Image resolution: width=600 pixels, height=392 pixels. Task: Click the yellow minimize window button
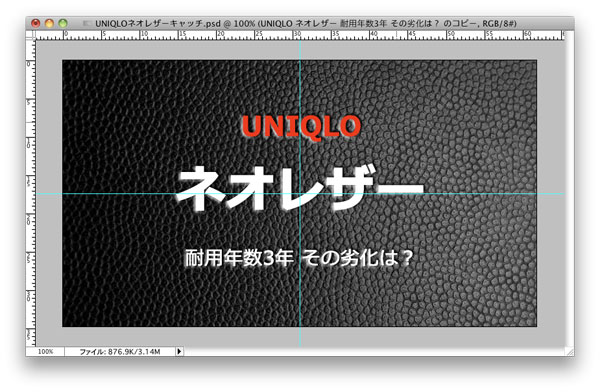(x=49, y=23)
